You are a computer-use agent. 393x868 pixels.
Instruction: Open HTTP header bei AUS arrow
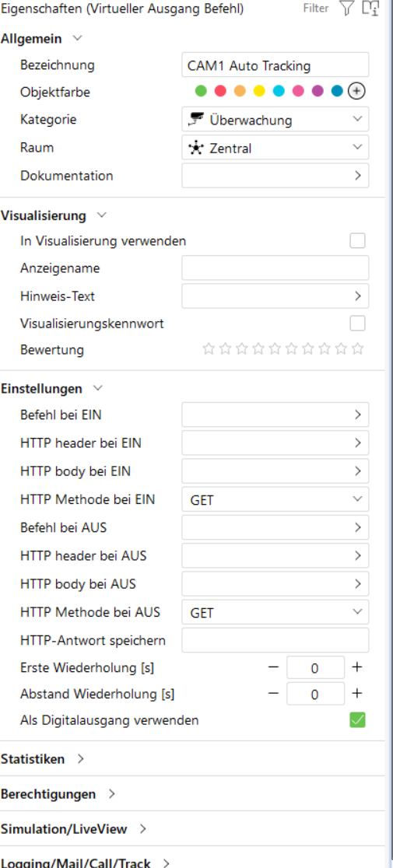click(357, 555)
